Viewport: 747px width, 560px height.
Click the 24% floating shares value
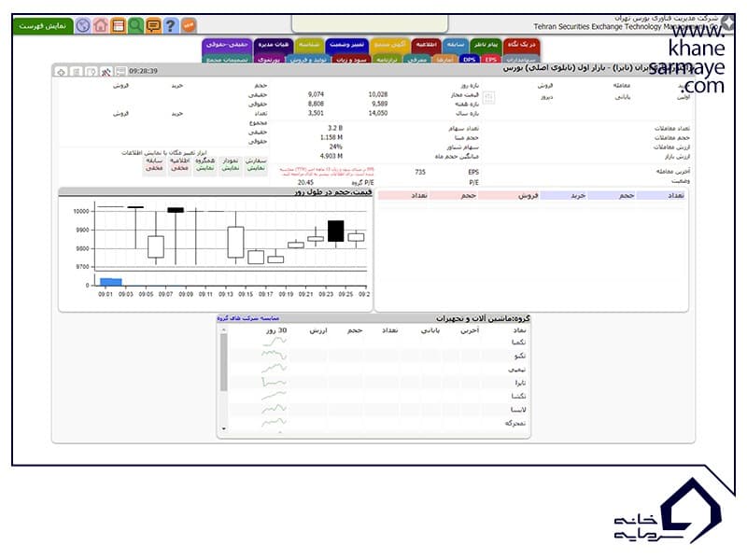click(336, 147)
